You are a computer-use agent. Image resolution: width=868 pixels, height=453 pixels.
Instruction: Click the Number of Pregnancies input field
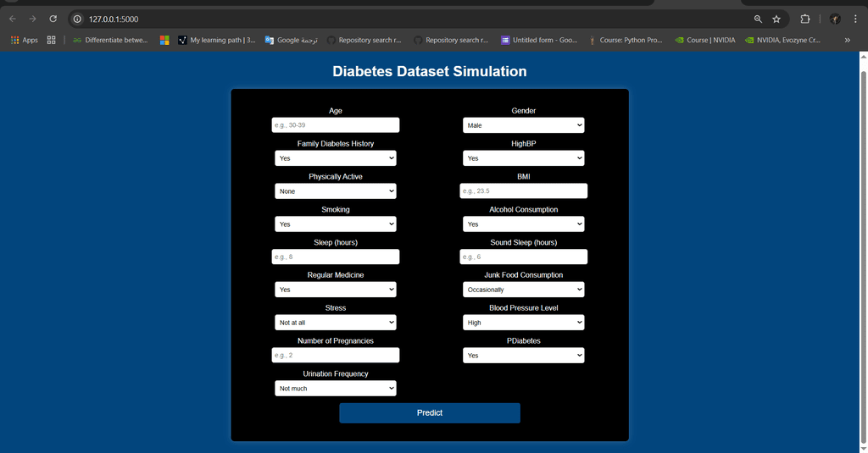336,355
